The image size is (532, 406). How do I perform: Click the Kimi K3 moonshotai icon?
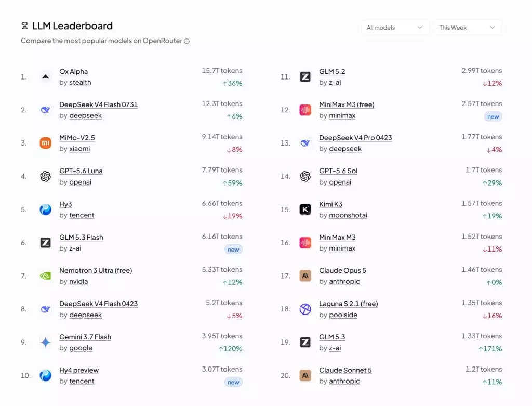[305, 209]
